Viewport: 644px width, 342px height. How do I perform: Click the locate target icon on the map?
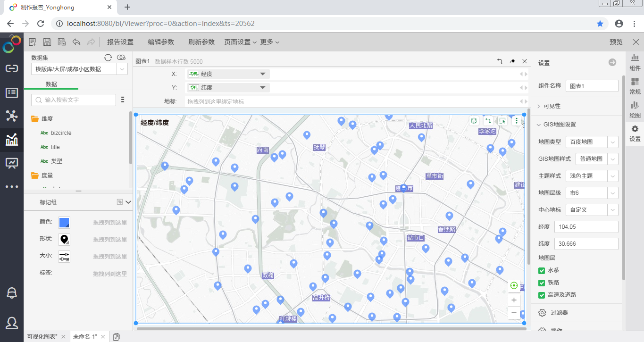pos(514,285)
